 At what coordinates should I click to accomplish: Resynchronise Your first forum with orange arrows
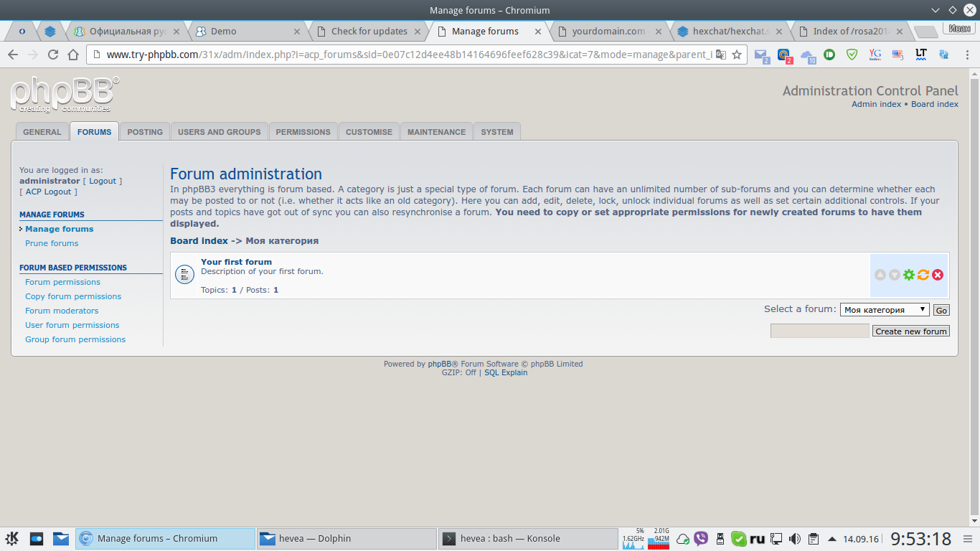(x=923, y=275)
